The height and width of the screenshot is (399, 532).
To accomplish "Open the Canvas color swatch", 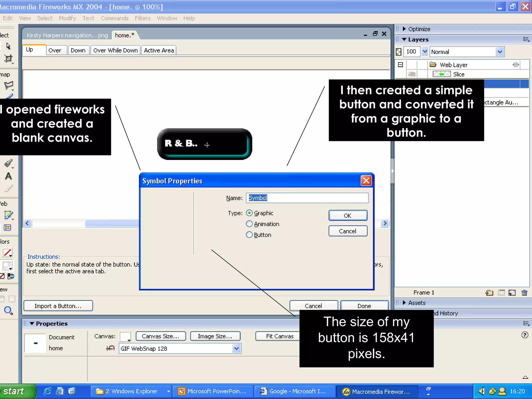I will coord(125,336).
